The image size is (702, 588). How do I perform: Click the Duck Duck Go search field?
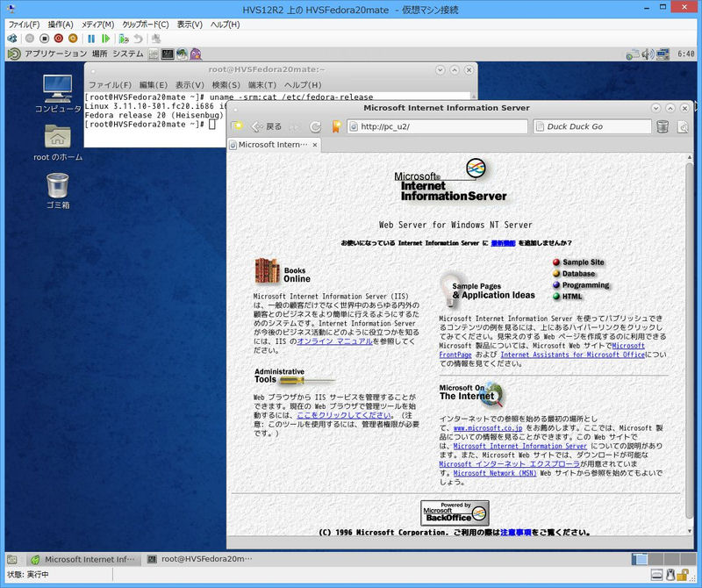coord(592,126)
